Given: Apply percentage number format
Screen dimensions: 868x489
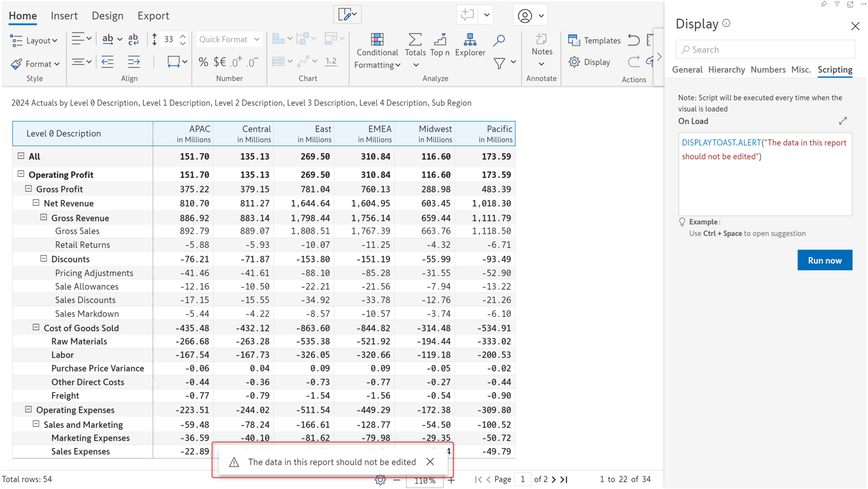Looking at the screenshot, I should pos(203,62).
